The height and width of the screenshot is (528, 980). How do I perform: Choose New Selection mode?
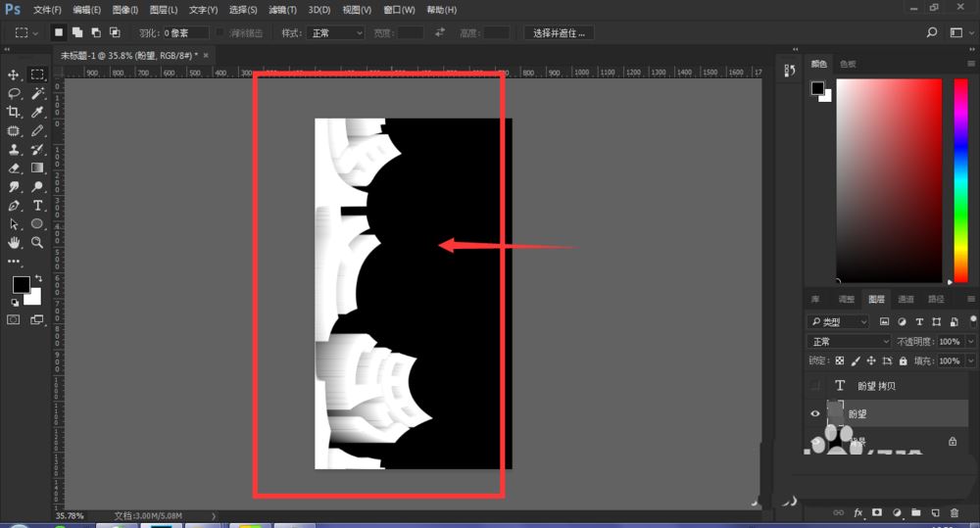click(58, 32)
